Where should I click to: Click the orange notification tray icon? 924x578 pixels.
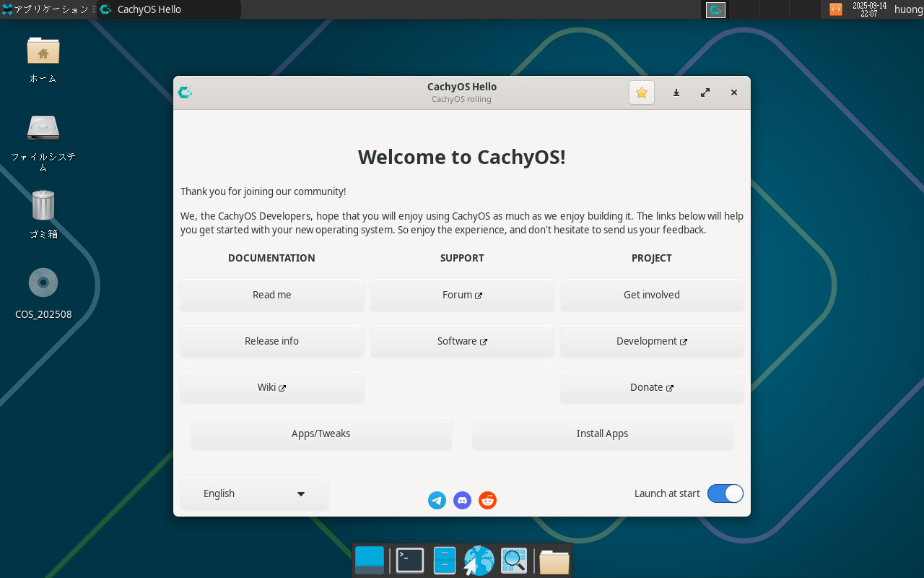tap(836, 9)
